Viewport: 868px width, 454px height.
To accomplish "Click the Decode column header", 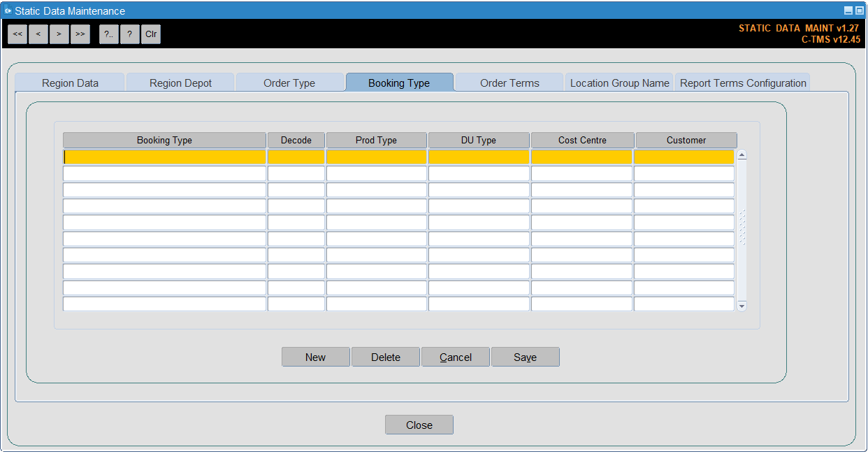I will pyautogui.click(x=296, y=140).
